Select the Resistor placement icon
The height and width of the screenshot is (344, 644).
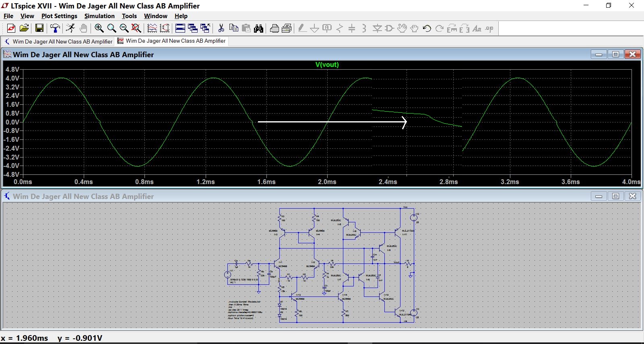coord(340,28)
